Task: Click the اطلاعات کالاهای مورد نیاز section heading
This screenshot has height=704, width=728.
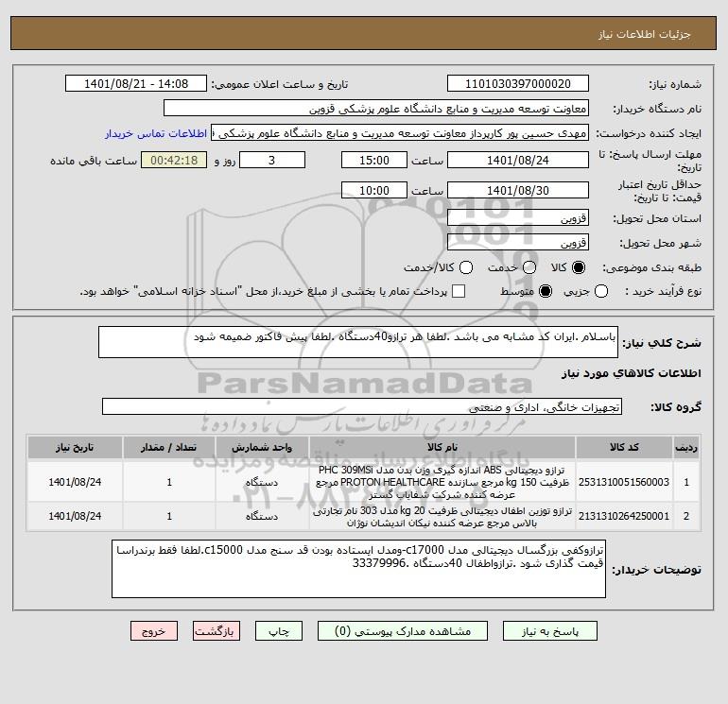Action: tap(632, 373)
